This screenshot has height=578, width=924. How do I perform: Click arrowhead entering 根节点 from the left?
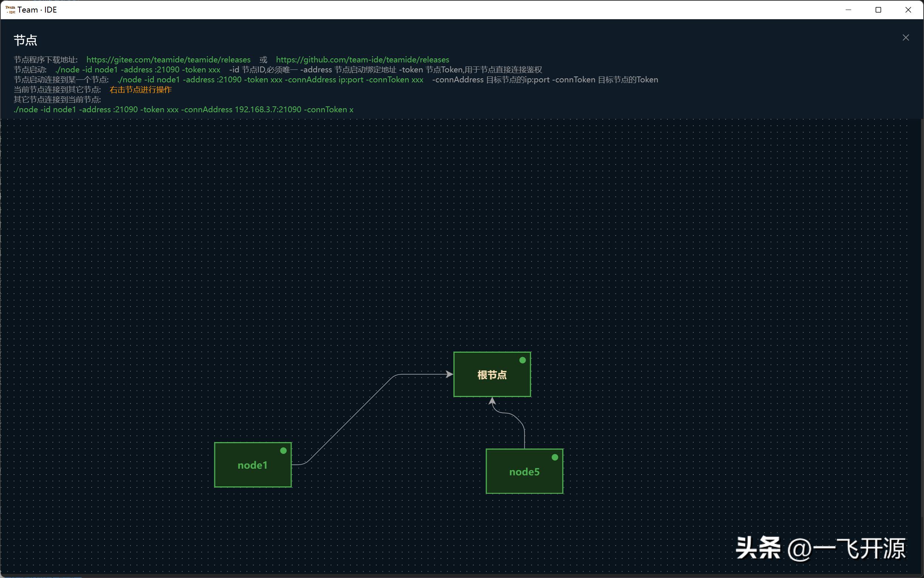coord(450,374)
